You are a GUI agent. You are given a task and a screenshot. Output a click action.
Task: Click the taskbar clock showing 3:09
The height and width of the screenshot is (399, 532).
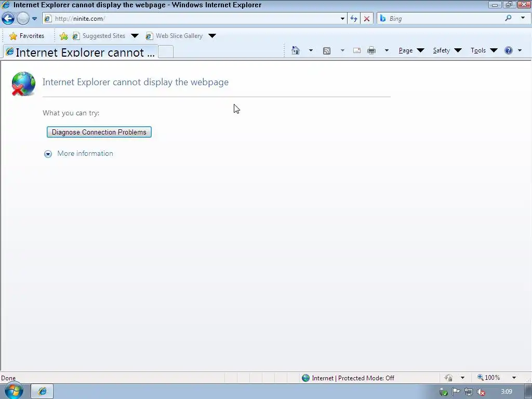tap(507, 392)
